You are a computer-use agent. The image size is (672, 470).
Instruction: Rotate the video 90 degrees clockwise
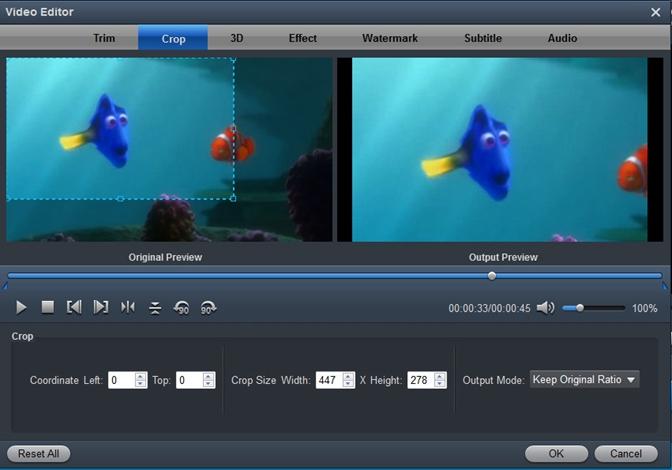click(x=208, y=308)
